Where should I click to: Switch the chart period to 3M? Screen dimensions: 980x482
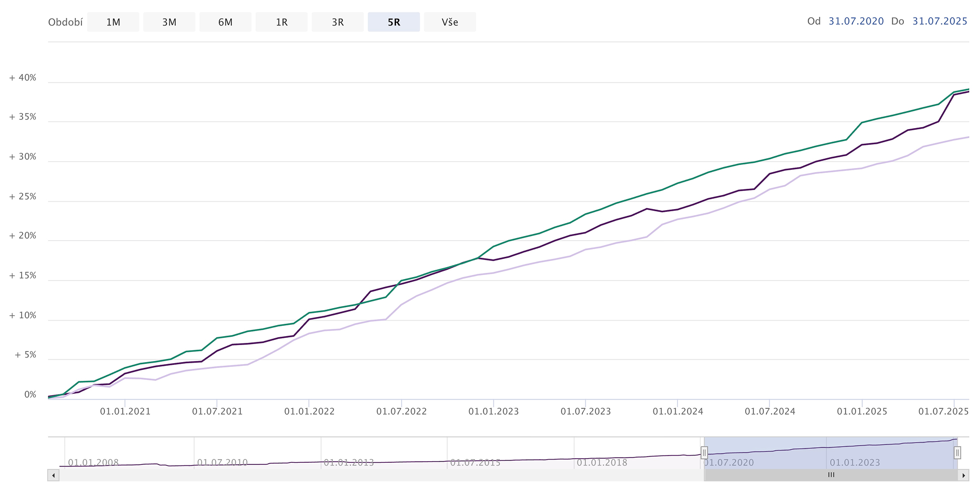point(169,22)
